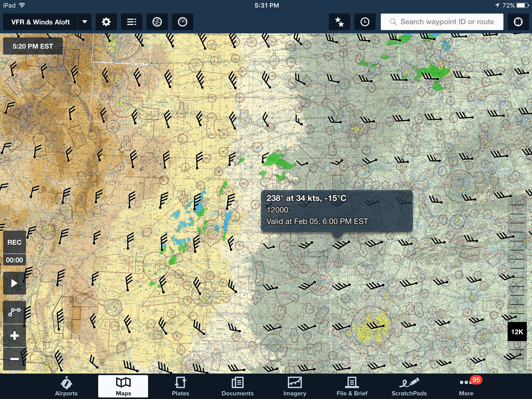The width and height of the screenshot is (532, 399).
Task: Open the Documents tab
Action: click(x=237, y=387)
